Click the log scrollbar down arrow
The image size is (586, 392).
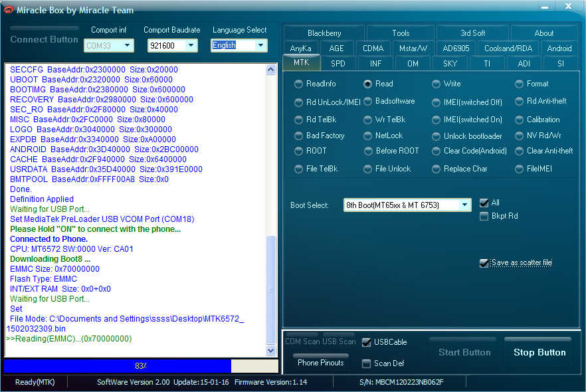click(271, 350)
